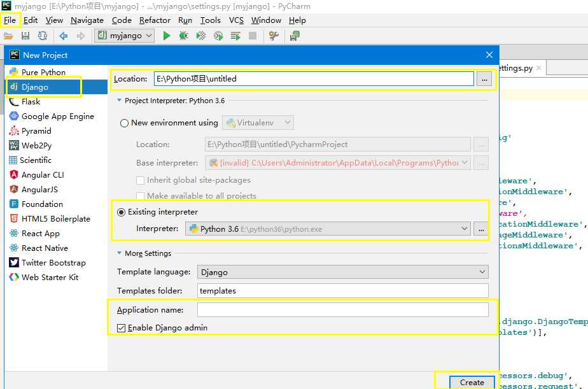This screenshot has width=588, height=389.
Task: Click the grey Stop square icon
Action: coord(253,36)
